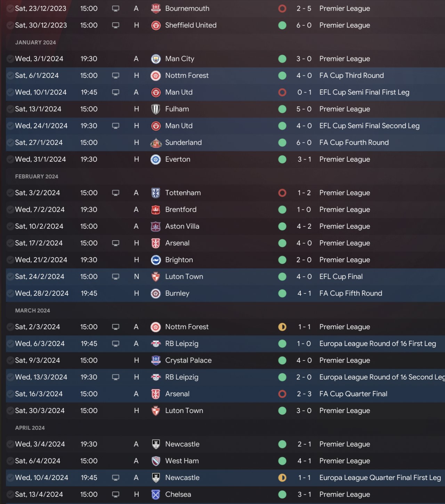Click the red loss indicator on the Bournemouth row
This screenshot has width=445, height=504.
[282, 8]
